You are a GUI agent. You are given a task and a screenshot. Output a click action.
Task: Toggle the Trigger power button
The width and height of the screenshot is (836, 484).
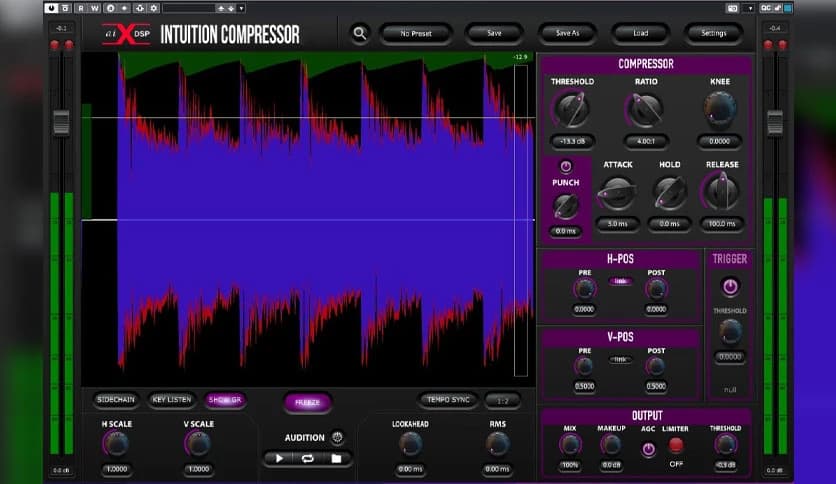click(730, 287)
